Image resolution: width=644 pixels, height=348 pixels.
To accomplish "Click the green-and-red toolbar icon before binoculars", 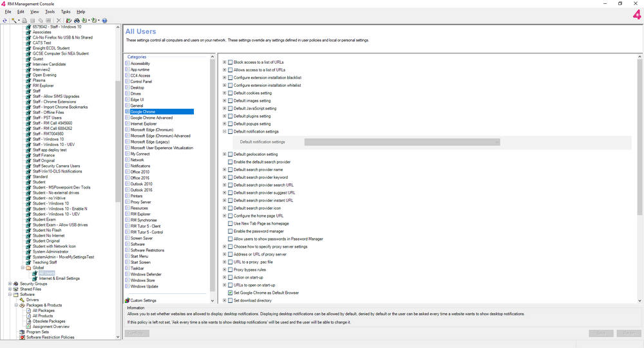I will pyautogui.click(x=69, y=21).
